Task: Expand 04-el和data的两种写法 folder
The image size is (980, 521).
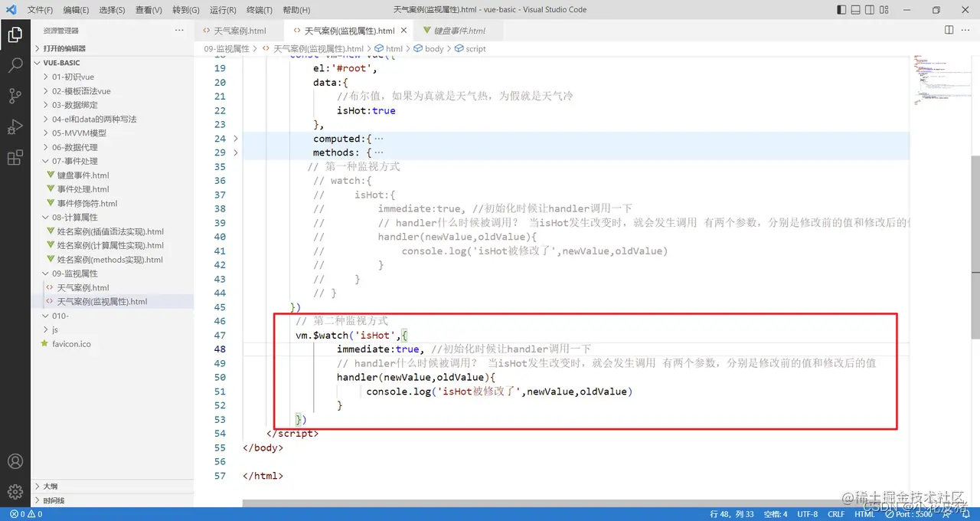Action: 112,119
